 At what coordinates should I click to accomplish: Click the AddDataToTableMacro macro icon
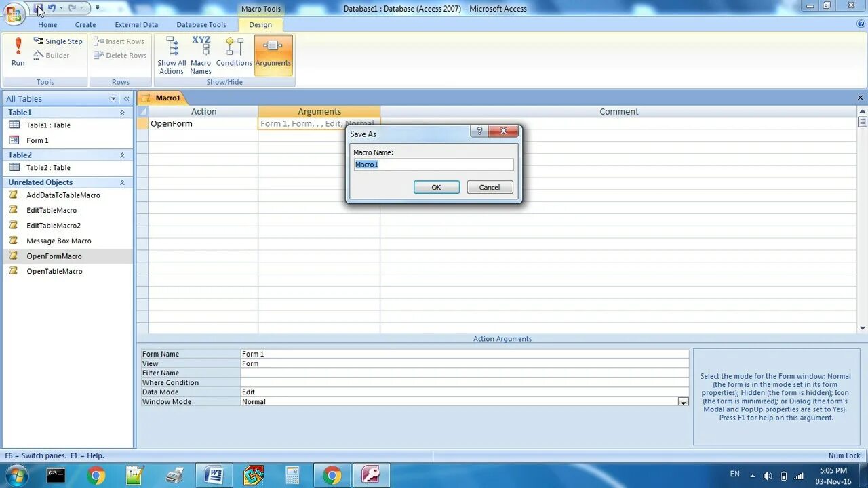coord(14,195)
